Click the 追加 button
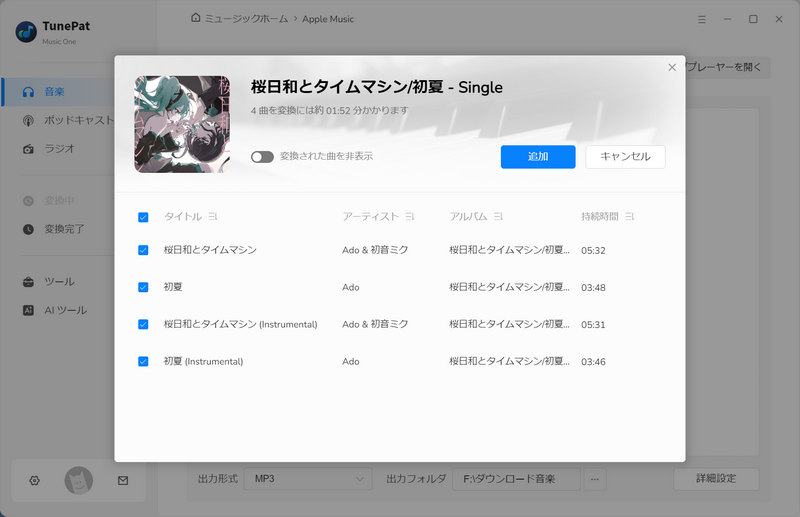This screenshot has height=517, width=800. [x=538, y=157]
